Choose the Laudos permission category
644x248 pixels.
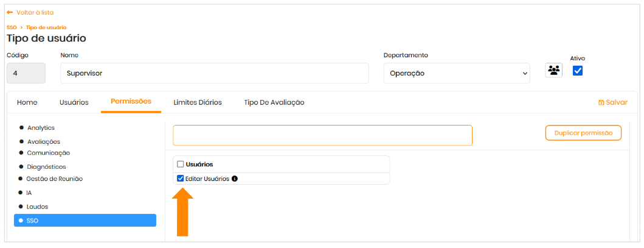37,207
